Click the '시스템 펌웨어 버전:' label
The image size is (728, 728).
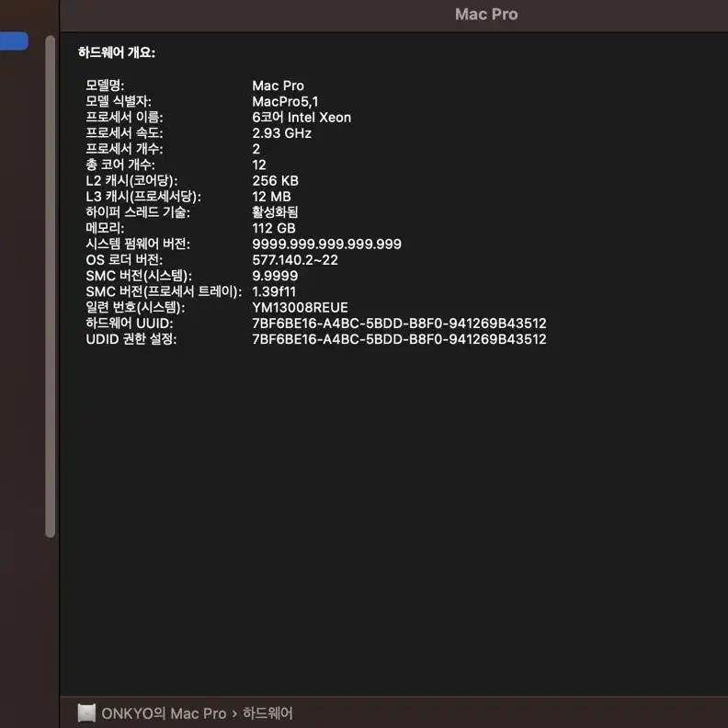coord(138,244)
